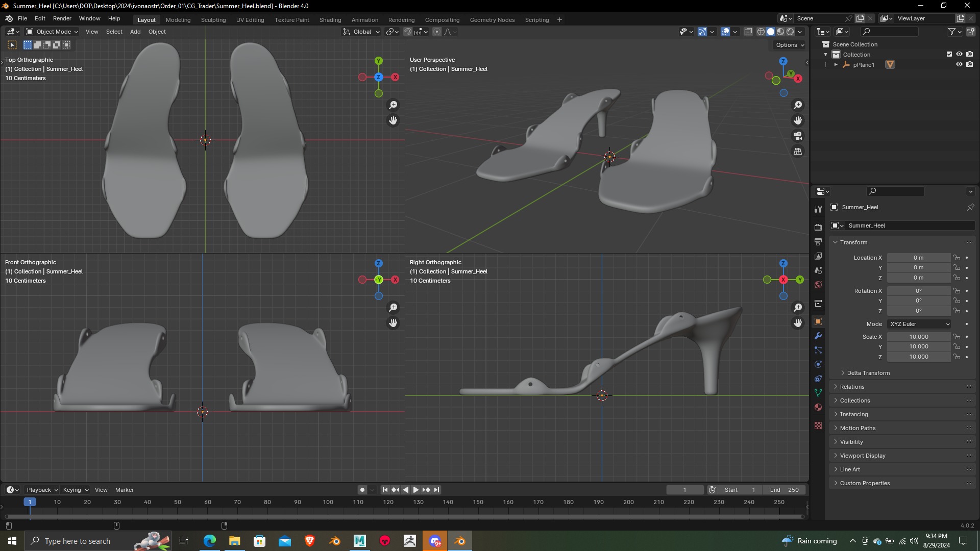Viewport: 980px width, 551px height.
Task: Open viewport Add menu
Action: (x=135, y=32)
